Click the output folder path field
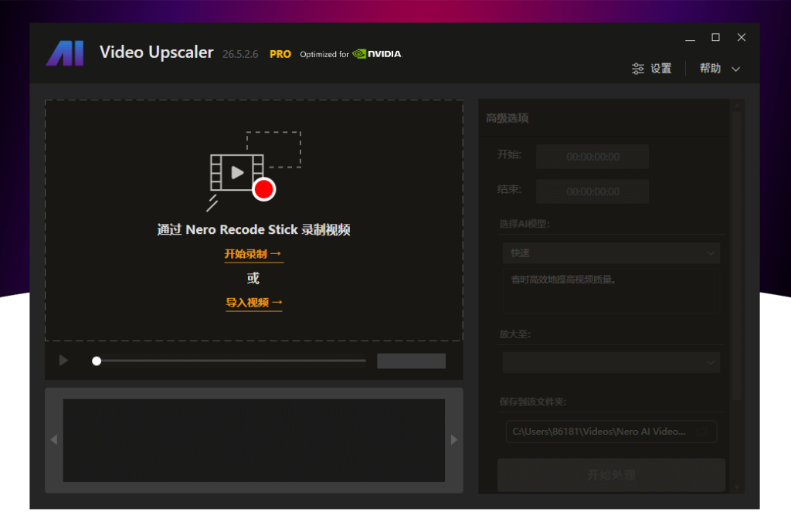 click(x=611, y=432)
